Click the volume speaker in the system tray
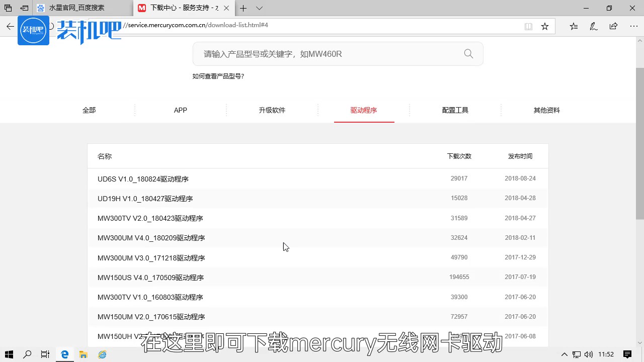This screenshot has height=362, width=644. click(589, 354)
